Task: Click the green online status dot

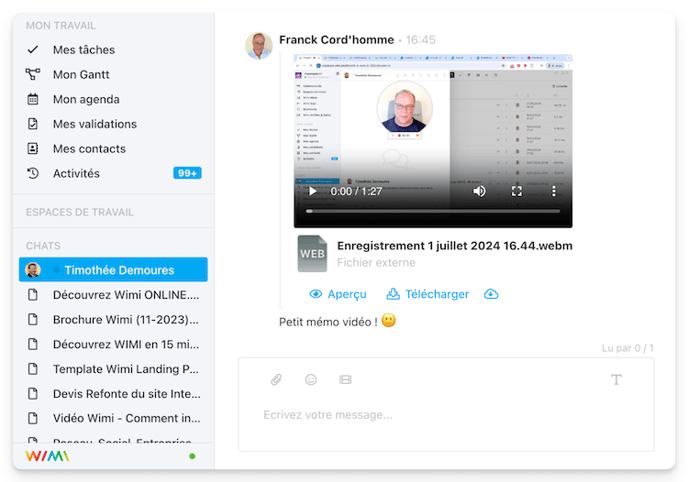Action: point(192,456)
